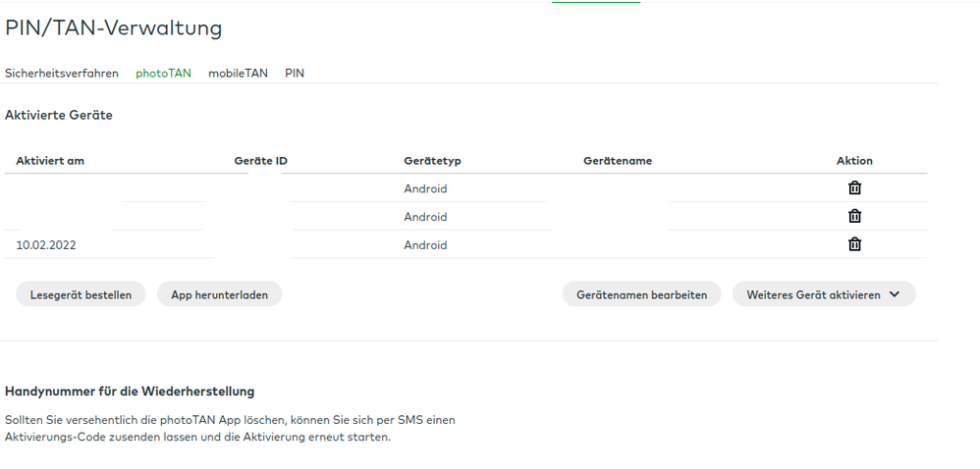Choose Gerätenamen bearbeiten

click(x=641, y=294)
